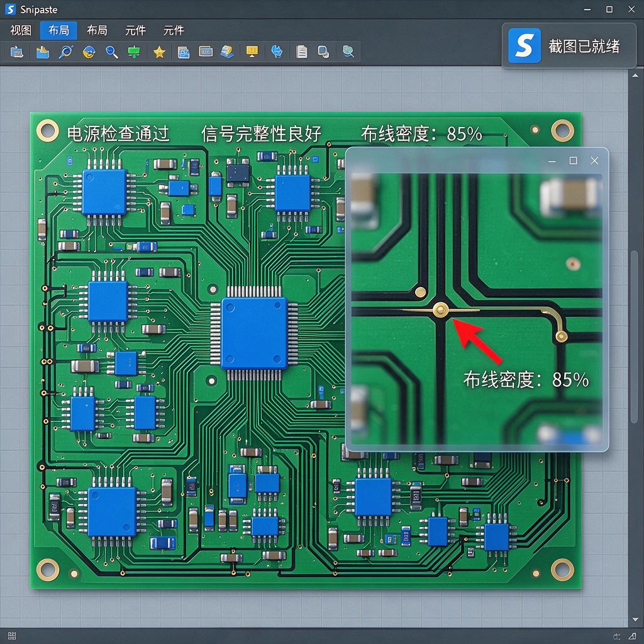Minimize the floating magnifier window

(x=552, y=162)
